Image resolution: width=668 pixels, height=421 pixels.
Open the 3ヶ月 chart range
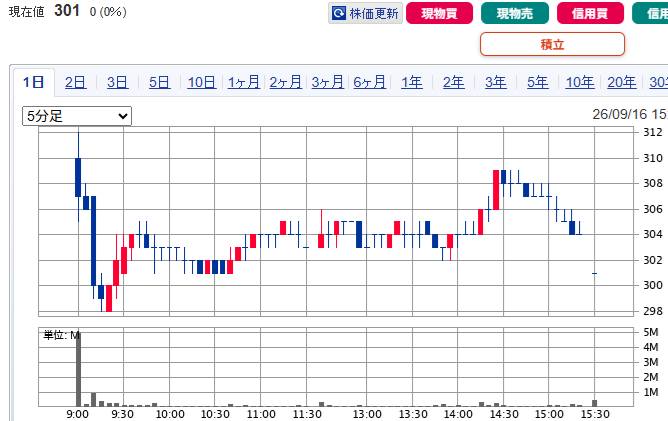tap(327, 82)
